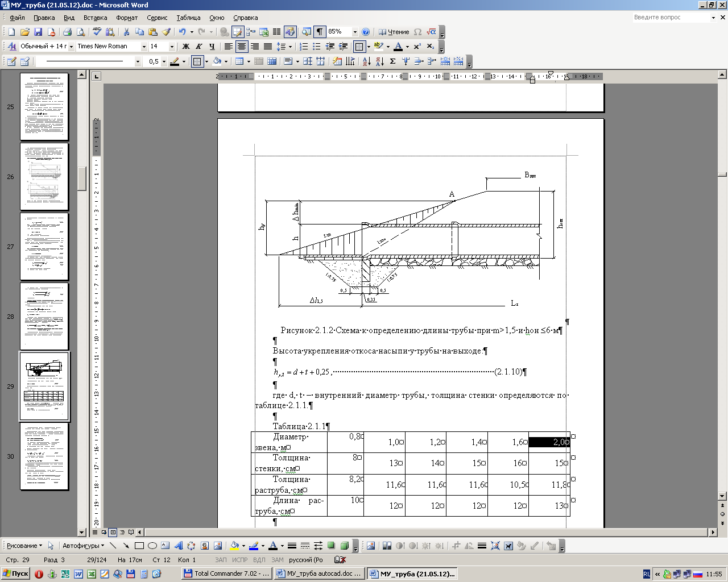
Task: Draw an arrow with the Arrow tool
Action: coord(126,546)
